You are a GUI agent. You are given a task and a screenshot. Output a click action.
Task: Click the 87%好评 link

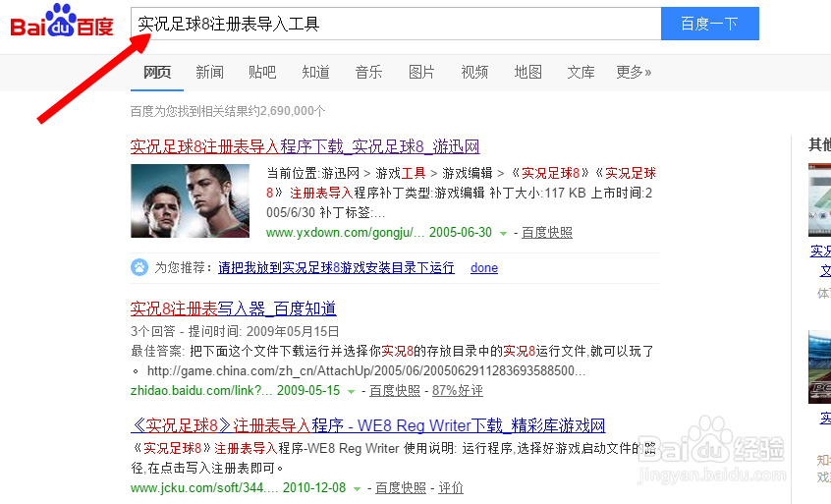coord(458,391)
